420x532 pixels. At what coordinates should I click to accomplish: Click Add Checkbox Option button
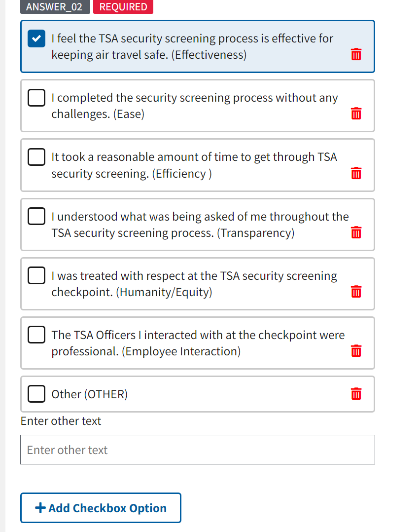[101, 508]
